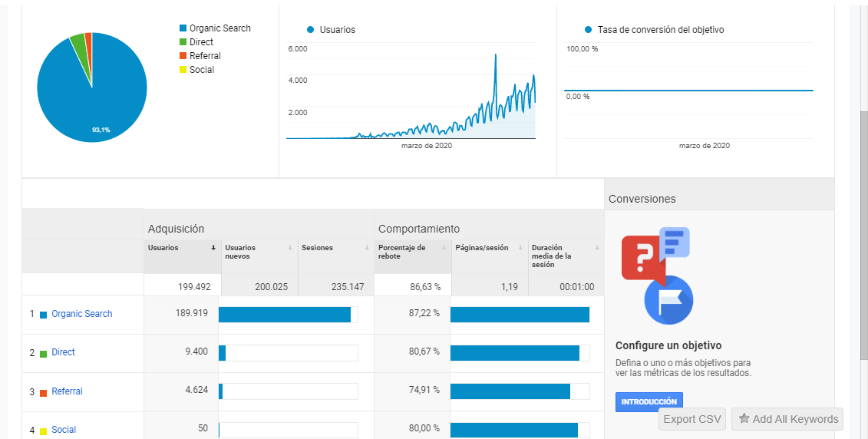Image resolution: width=868 pixels, height=439 pixels.
Task: Open the Referral channel link
Action: 67,391
